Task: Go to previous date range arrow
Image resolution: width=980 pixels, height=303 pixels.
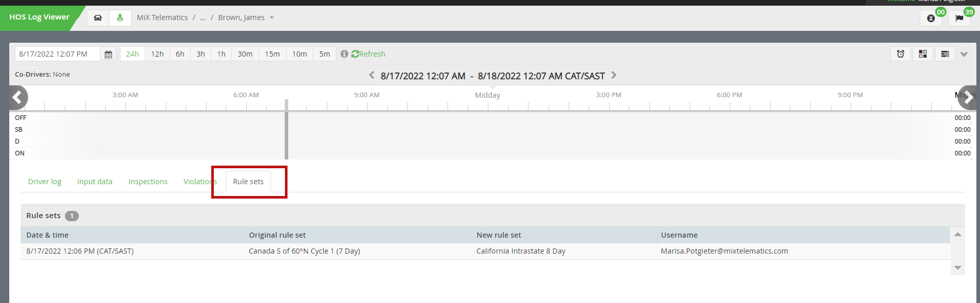Action: 371,75
